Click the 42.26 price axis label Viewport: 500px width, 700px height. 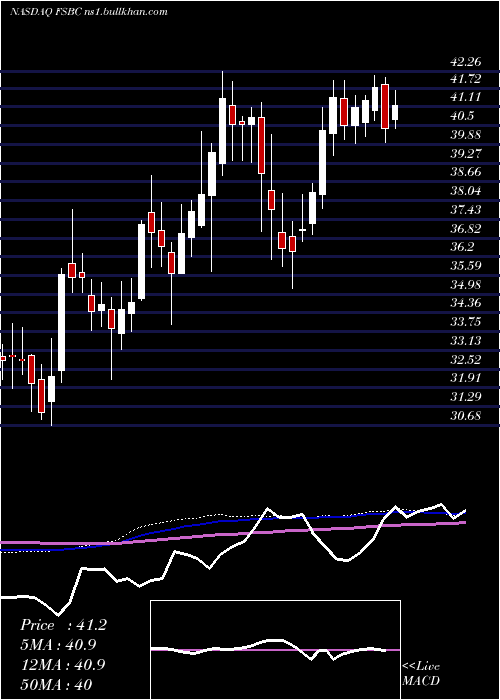tap(466, 61)
